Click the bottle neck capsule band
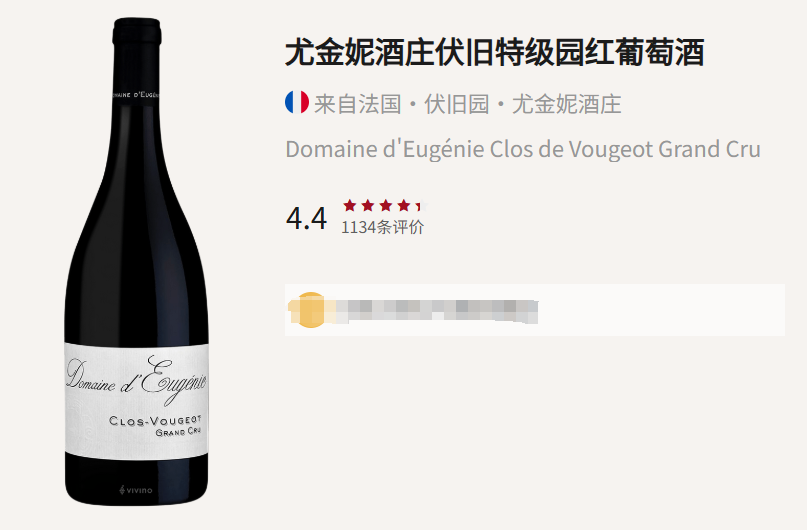807x530 pixels. (x=136, y=95)
